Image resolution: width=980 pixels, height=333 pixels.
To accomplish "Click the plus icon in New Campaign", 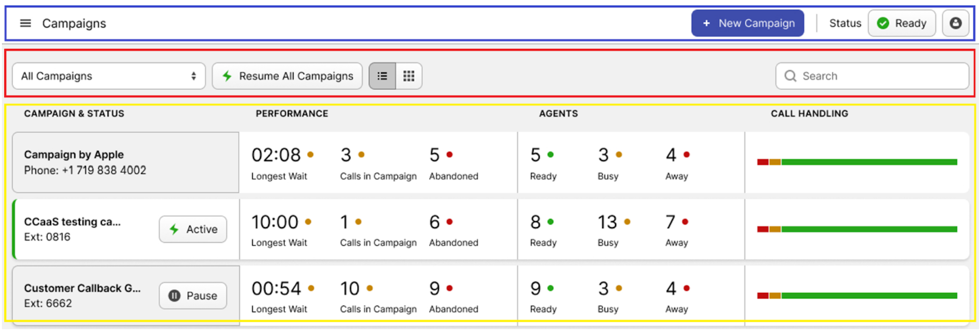I will [706, 23].
